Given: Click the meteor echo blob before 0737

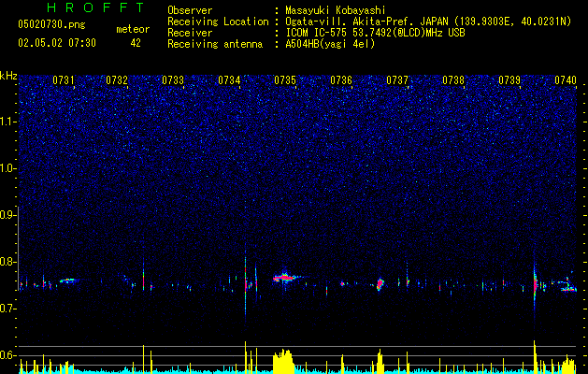Looking at the screenshot, I should click(380, 283).
